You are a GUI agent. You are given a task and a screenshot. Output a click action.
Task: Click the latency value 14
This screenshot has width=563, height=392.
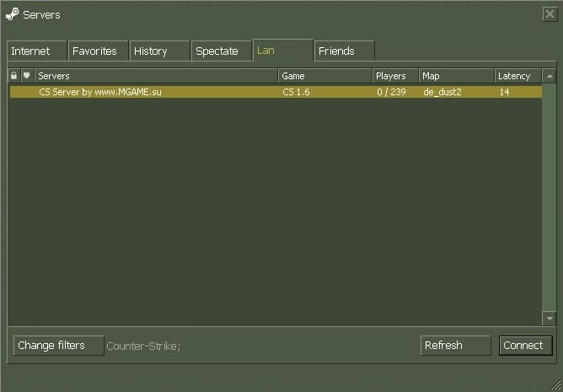pyautogui.click(x=504, y=92)
